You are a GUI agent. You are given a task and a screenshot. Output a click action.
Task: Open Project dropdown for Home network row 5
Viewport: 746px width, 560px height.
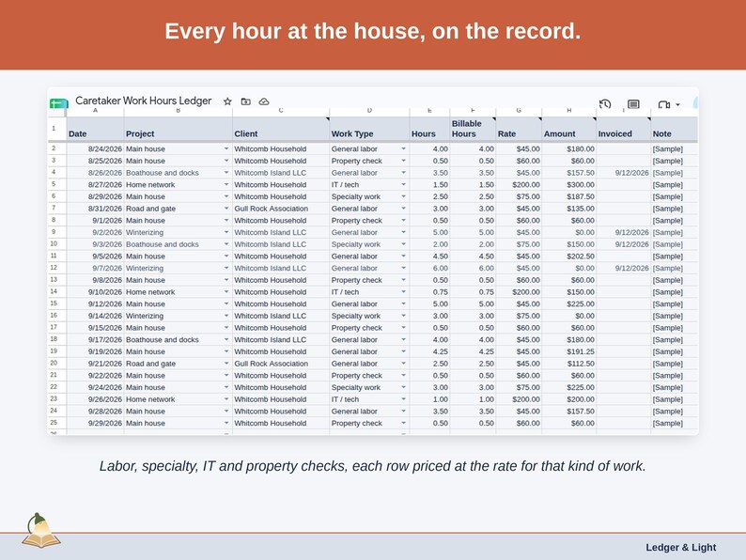click(x=226, y=184)
